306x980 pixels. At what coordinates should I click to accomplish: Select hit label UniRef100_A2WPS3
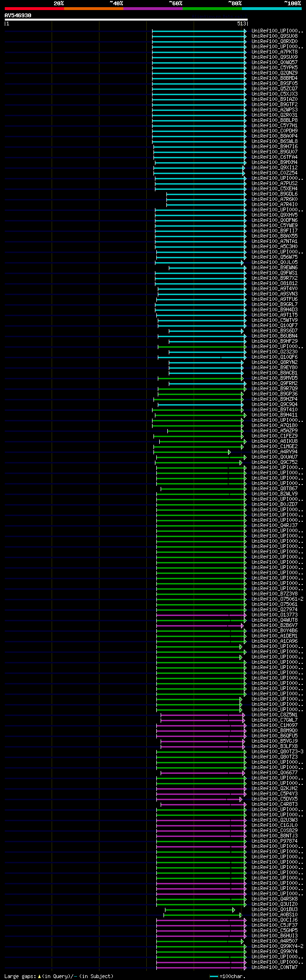pos(274,110)
